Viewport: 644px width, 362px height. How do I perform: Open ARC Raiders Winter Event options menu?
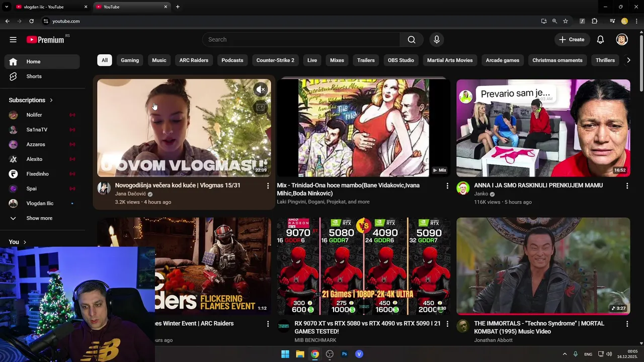(x=268, y=324)
